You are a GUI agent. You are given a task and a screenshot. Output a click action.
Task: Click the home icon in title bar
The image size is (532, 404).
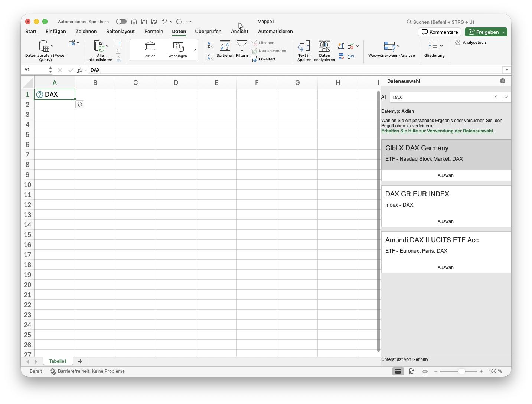click(134, 22)
